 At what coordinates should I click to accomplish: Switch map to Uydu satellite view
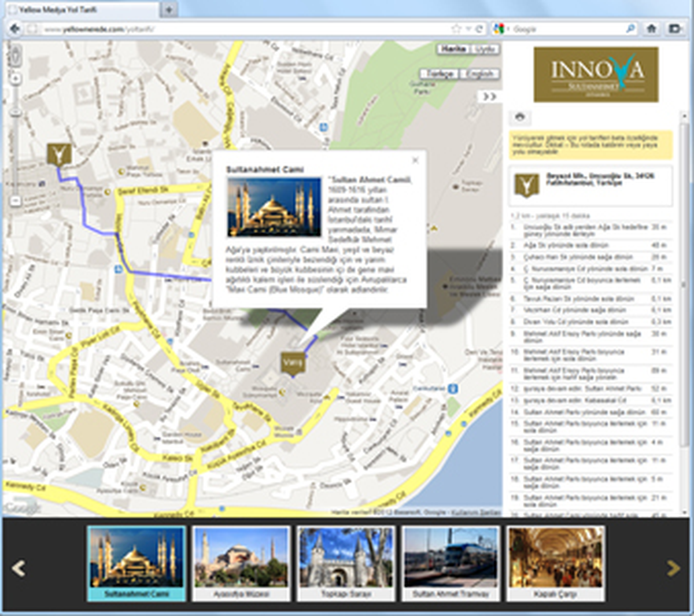tap(484, 49)
